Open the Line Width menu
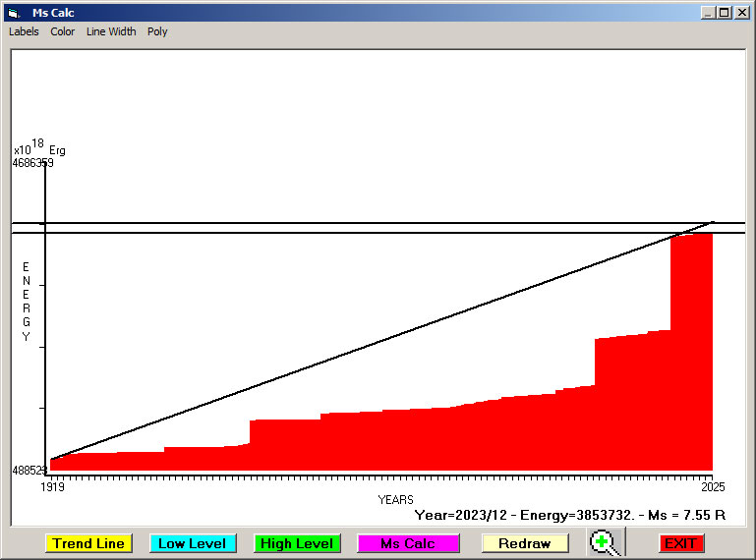This screenshot has width=756, height=560. pyautogui.click(x=111, y=31)
